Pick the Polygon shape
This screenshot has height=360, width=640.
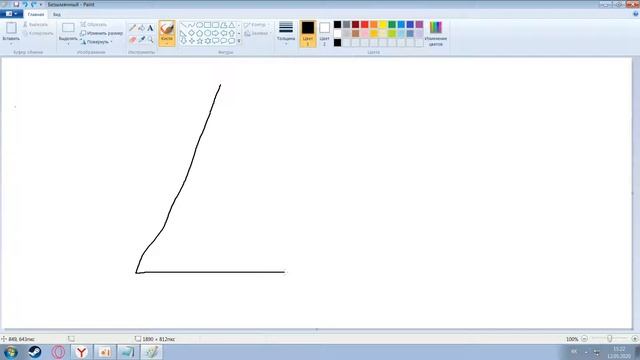click(224, 25)
